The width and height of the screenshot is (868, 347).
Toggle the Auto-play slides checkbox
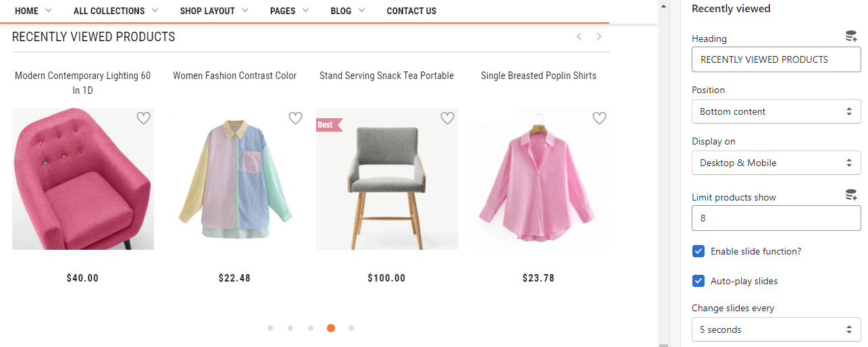[x=698, y=281]
